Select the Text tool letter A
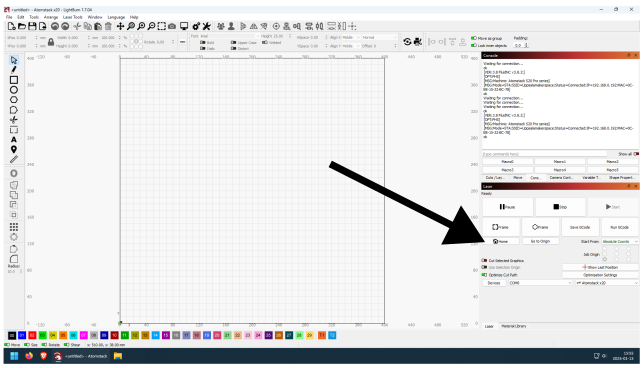Image resolution: width=643 pixels, height=368 pixels. coord(14,140)
